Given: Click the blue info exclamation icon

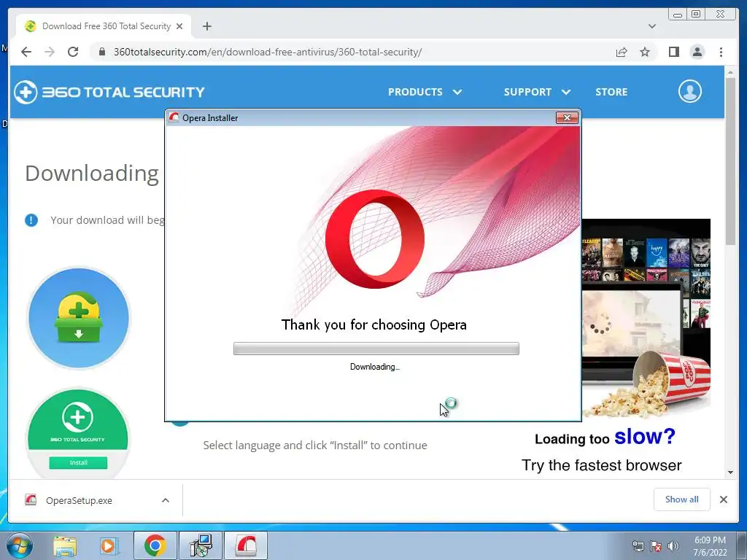Looking at the screenshot, I should (31, 220).
